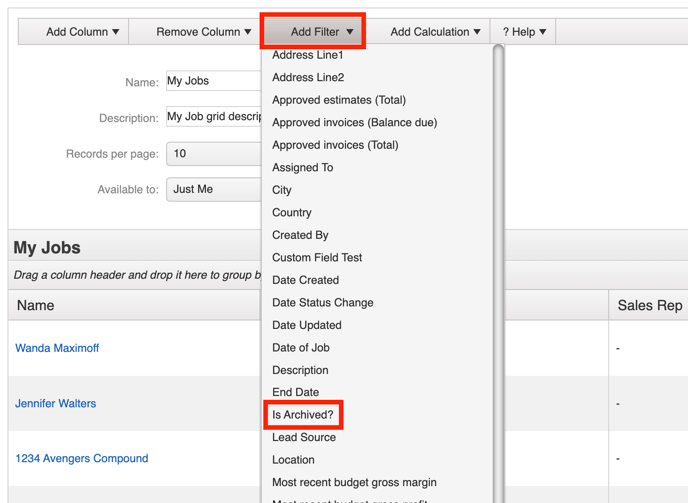Image resolution: width=688 pixels, height=503 pixels.
Task: Choose Approved invoices (Balance due) filter
Action: (x=355, y=122)
